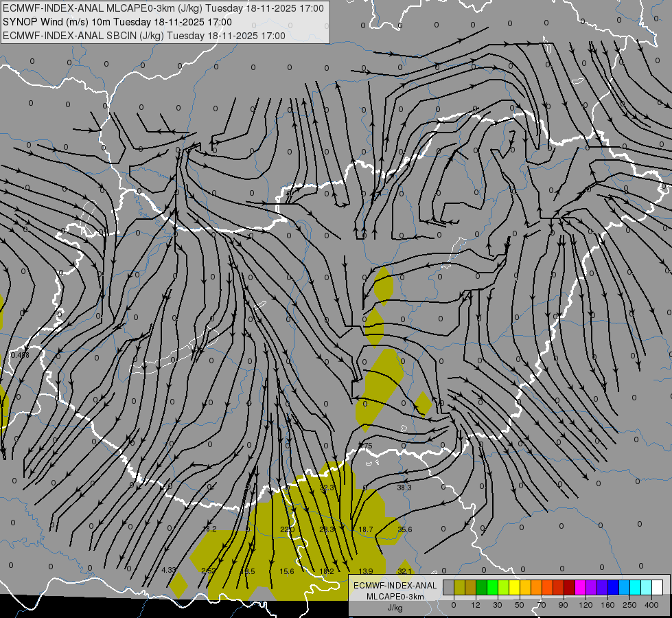Click the MLCAPE0-3km title line at the top
672x618 pixels.
pos(163,8)
